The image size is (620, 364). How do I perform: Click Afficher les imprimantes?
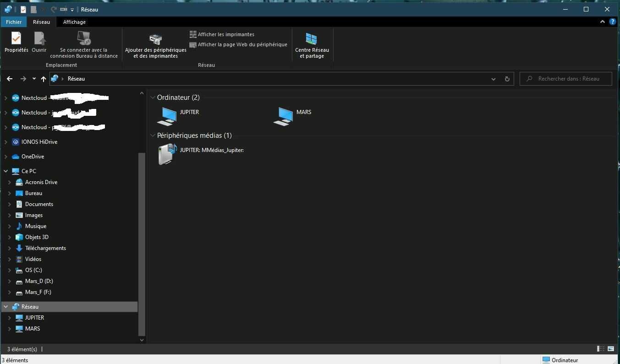(x=222, y=34)
